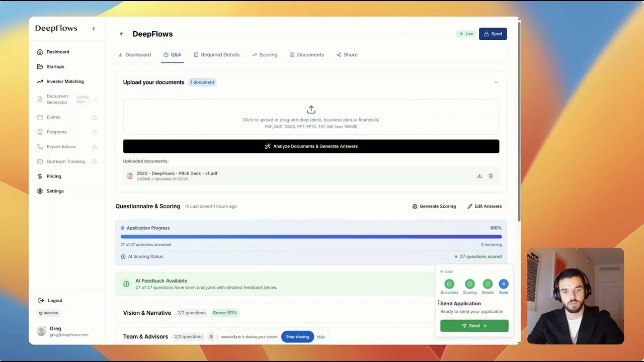644x362 pixels.
Task: Click the lock icon next to Events
Action: coord(94,117)
